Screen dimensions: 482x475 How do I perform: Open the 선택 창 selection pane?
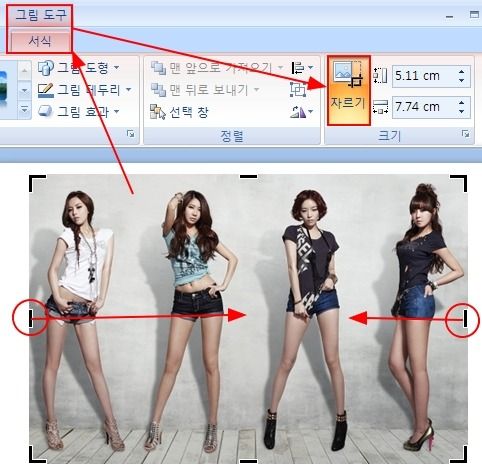179,112
